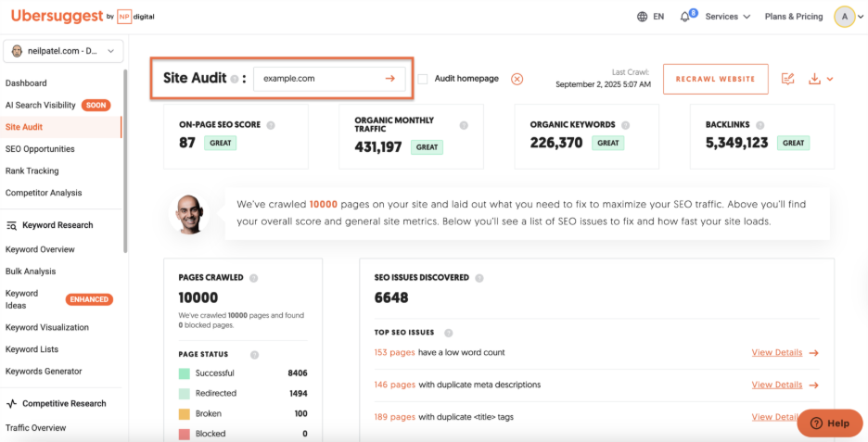
Task: Expand the download options chevron
Action: (x=830, y=79)
